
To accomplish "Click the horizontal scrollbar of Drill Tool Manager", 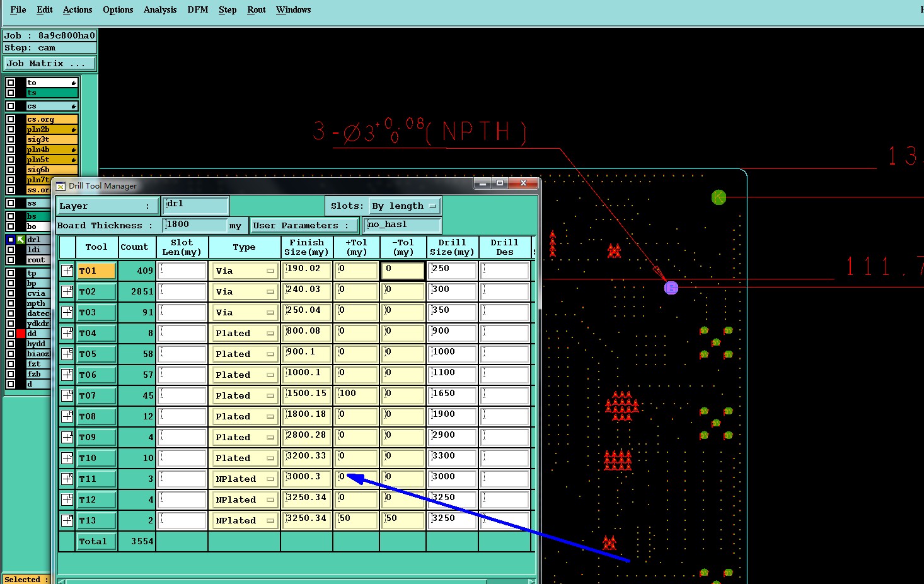I will [x=296, y=581].
